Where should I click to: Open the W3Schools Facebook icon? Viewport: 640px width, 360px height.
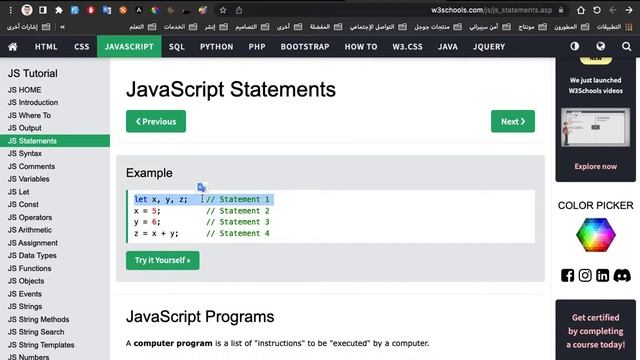point(567,276)
